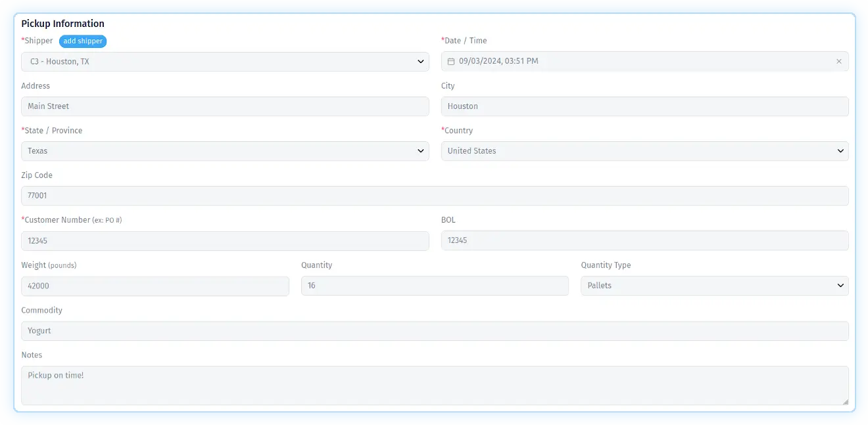Focus the Commodity field containing Yogurt
Image resolution: width=868 pixels, height=425 pixels.
point(434,331)
